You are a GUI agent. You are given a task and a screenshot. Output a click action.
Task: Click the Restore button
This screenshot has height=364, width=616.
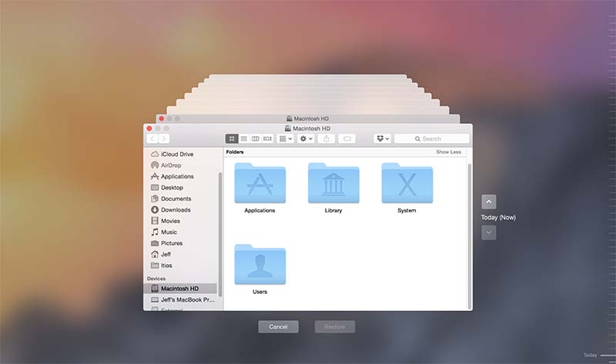[x=335, y=327]
